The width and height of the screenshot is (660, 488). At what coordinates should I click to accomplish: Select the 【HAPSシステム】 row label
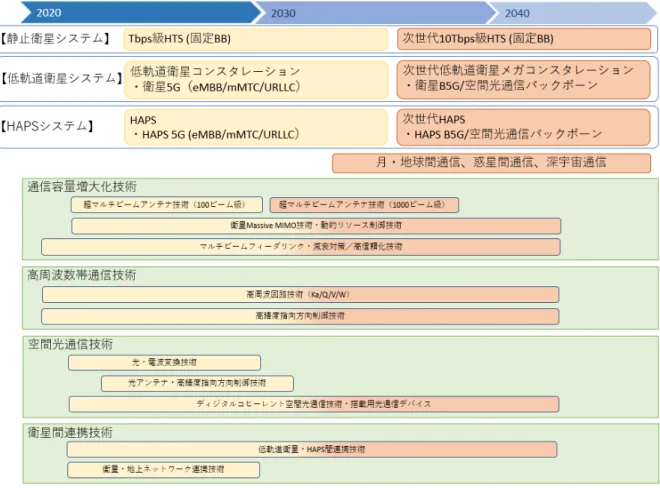pos(47,126)
